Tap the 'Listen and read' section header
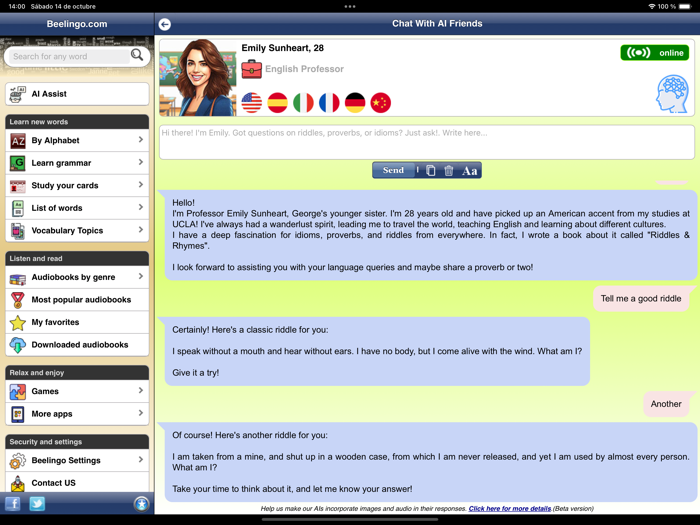Image resolution: width=700 pixels, height=525 pixels. tap(77, 258)
